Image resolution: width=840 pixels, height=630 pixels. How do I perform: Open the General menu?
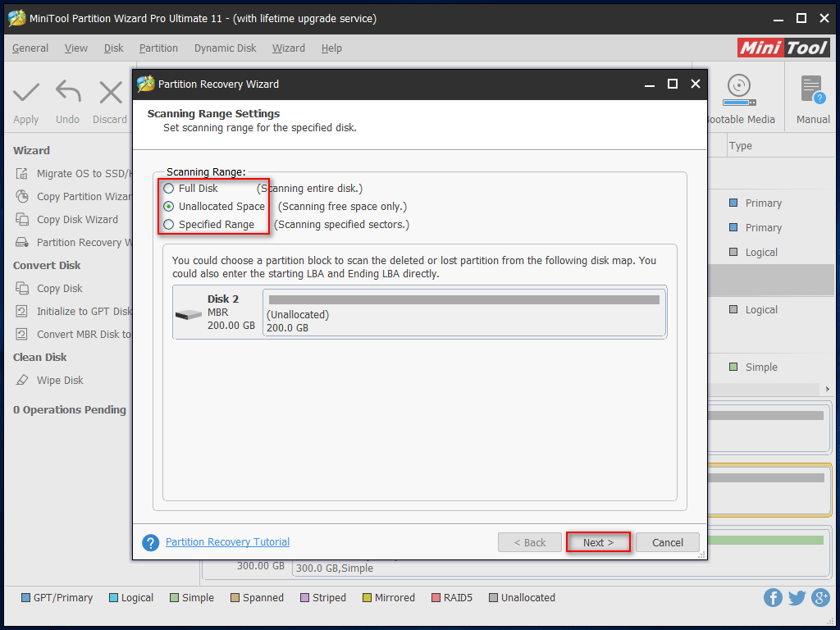coord(30,48)
